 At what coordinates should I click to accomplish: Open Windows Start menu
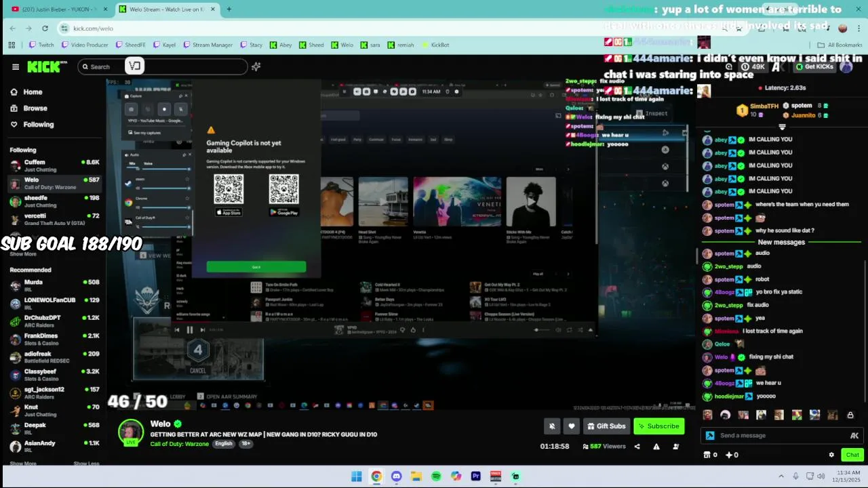pyautogui.click(x=357, y=476)
